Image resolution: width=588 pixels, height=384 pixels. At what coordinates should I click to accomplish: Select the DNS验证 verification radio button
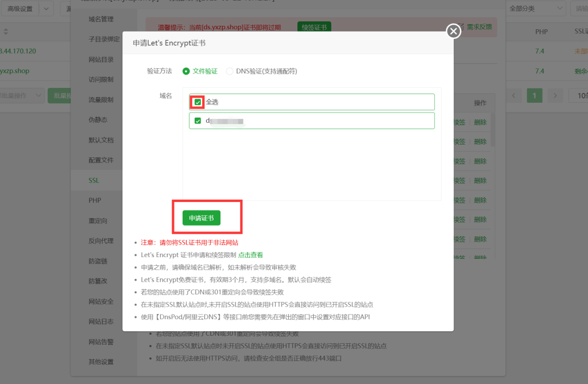pos(229,71)
